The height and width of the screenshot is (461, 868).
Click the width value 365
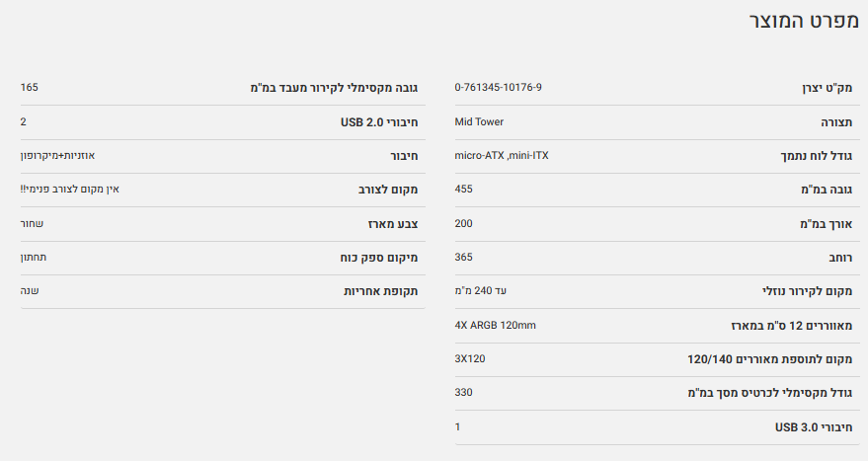pyautogui.click(x=463, y=258)
